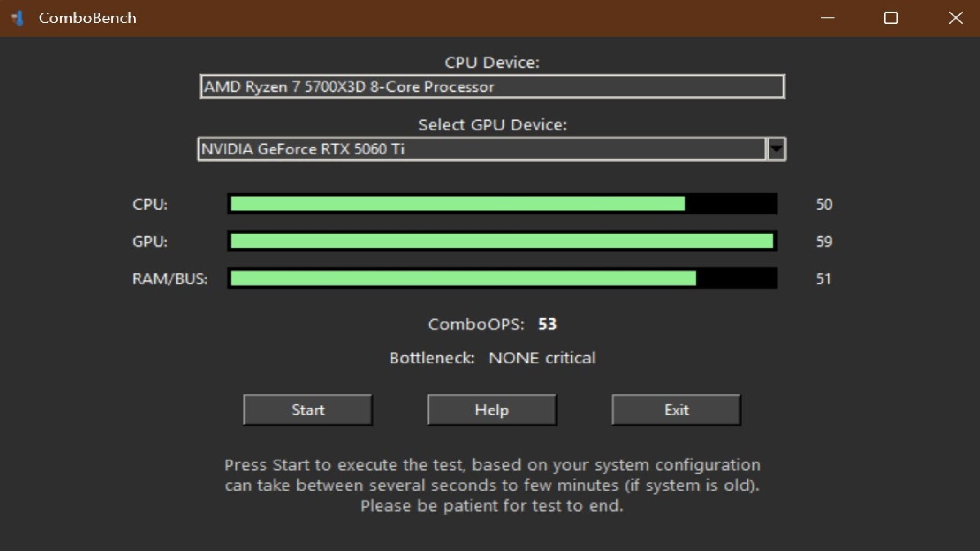The image size is (980, 551).
Task: Select the AMD Ryzen 7 5700X3D text
Action: (347, 86)
